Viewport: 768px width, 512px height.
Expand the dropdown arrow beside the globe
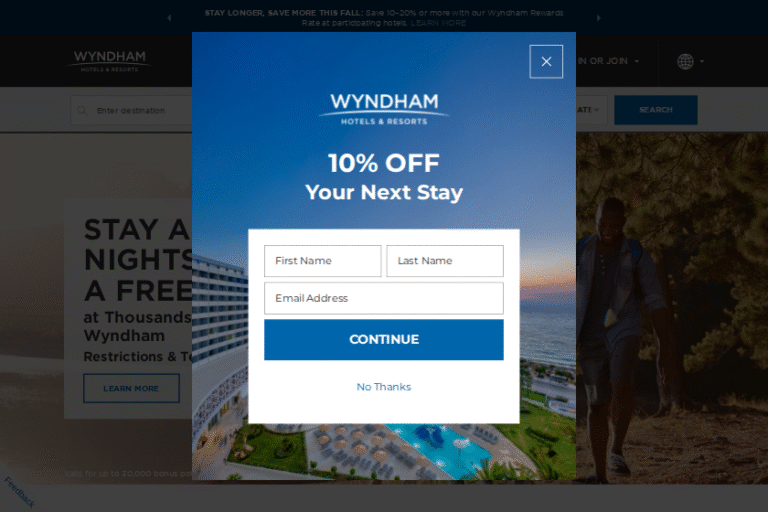(702, 61)
